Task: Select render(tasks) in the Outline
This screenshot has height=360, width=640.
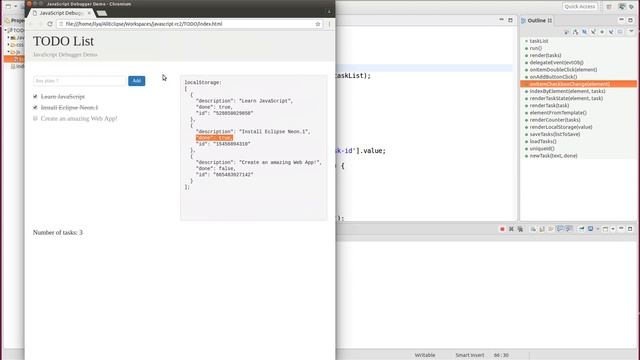Action: click(545, 55)
